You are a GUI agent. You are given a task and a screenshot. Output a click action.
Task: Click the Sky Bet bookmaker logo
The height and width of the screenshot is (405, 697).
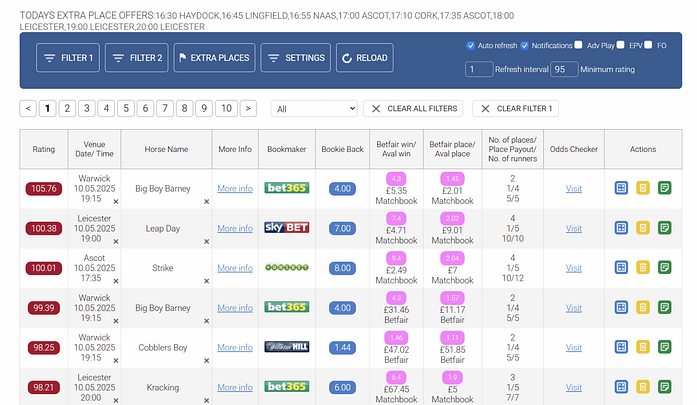(286, 228)
